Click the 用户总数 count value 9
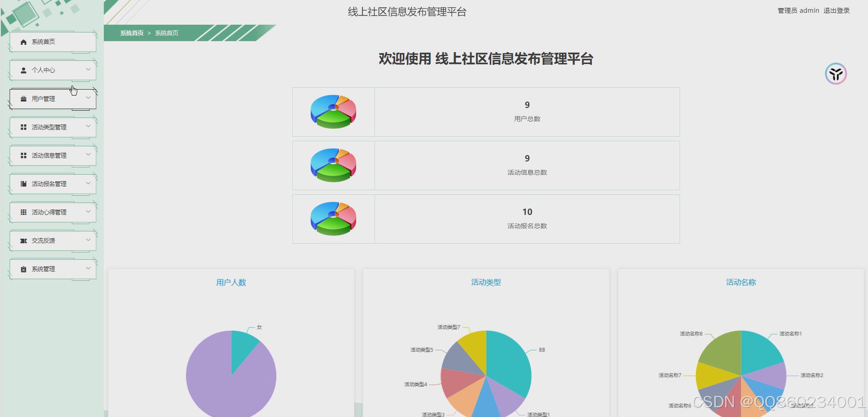868x417 pixels. [x=527, y=105]
